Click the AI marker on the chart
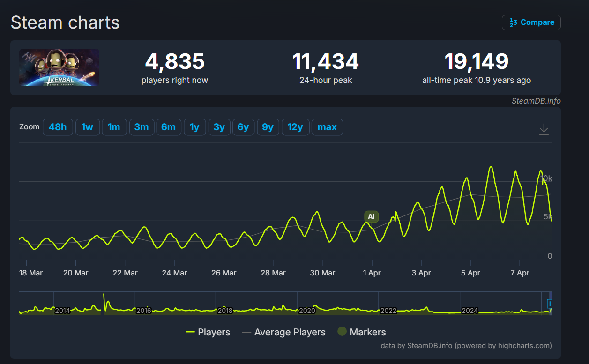The image size is (589, 364). 371,216
